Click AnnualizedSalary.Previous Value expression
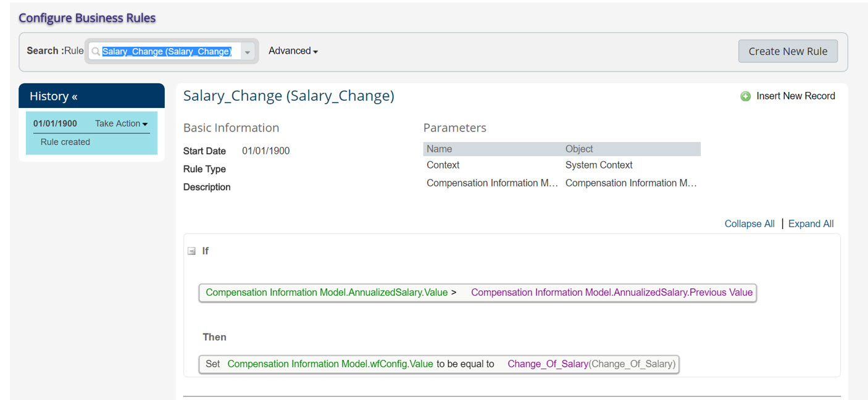Image resolution: width=868 pixels, height=400 pixels. (x=612, y=293)
